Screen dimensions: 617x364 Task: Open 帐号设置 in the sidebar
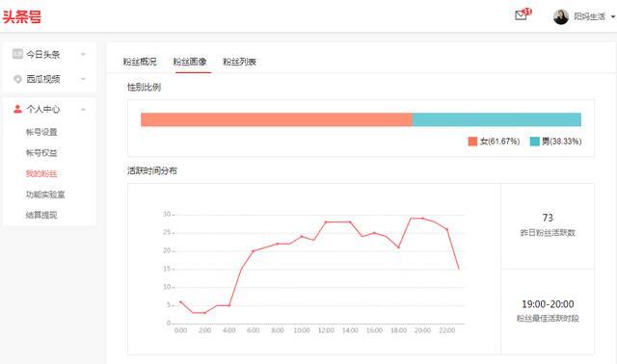41,132
